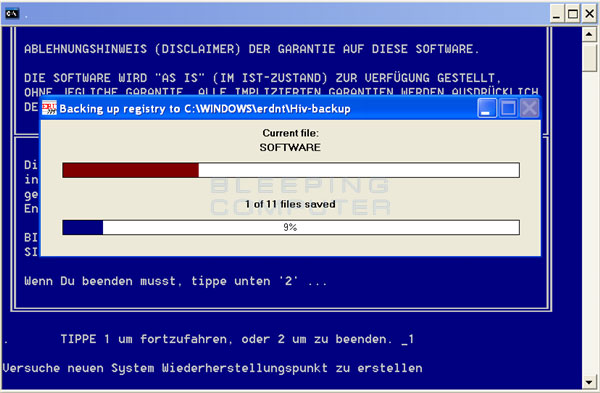The width and height of the screenshot is (600, 393).
Task: Click the dark red current file progress bar
Action: 291,170
